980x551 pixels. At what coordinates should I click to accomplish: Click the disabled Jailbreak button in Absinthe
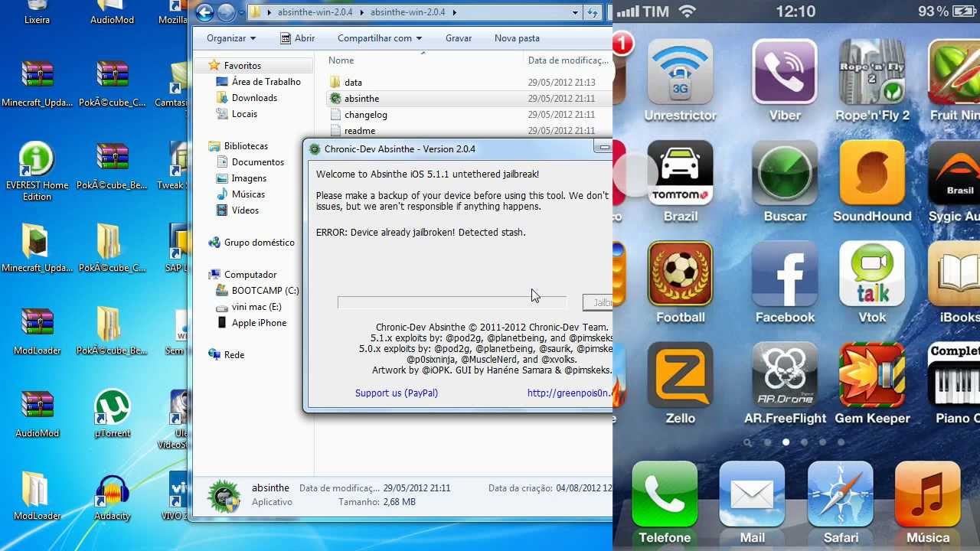(598, 302)
